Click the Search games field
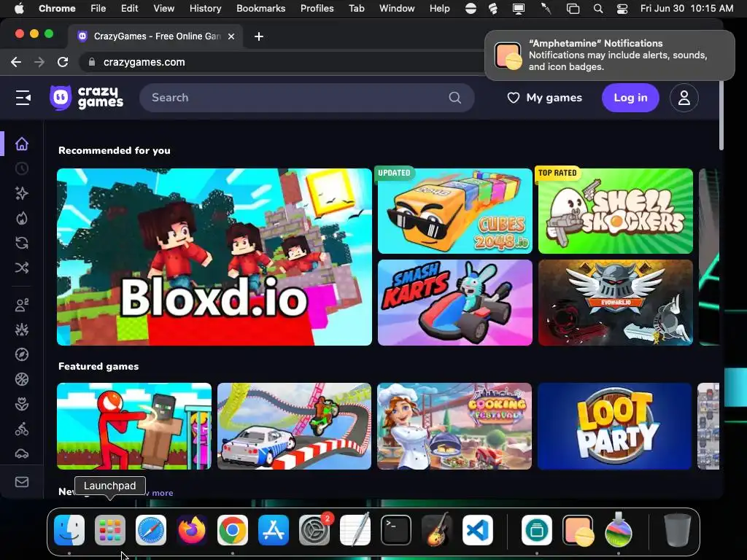Image resolution: width=747 pixels, height=560 pixels. [x=307, y=98]
